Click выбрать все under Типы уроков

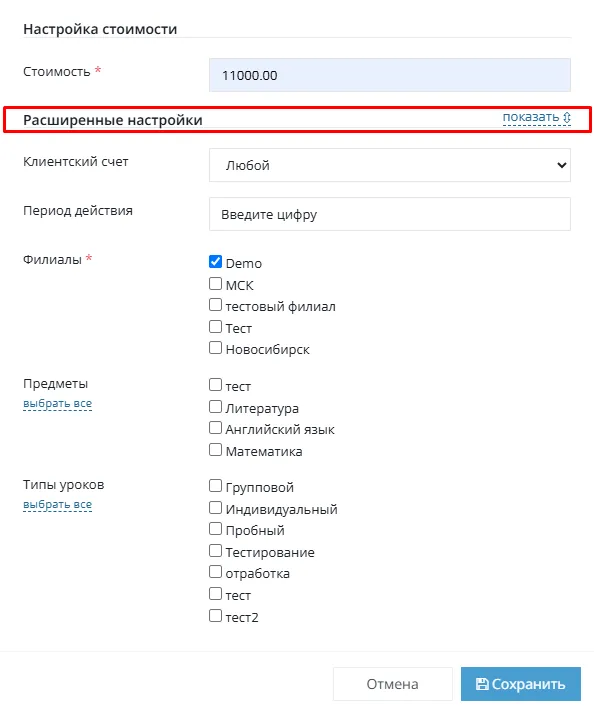[x=57, y=504]
